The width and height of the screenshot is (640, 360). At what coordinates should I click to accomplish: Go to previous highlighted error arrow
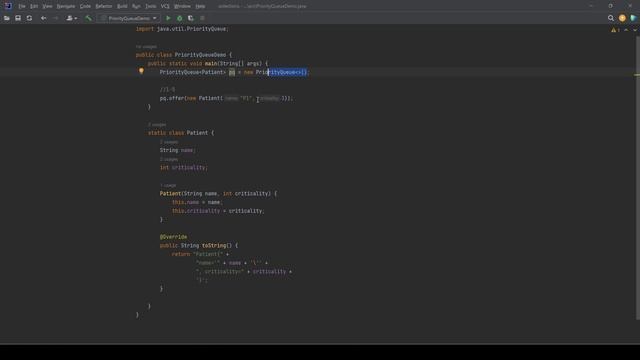click(626, 30)
